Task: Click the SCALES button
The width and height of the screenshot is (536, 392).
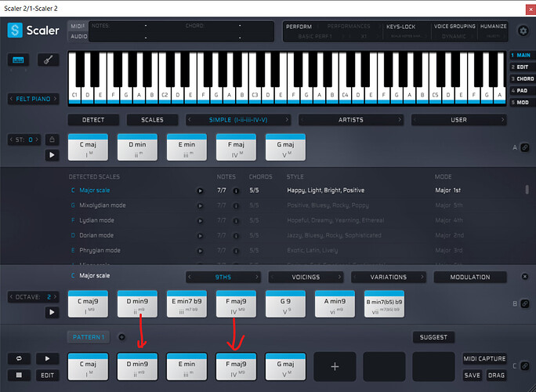Action: pyautogui.click(x=152, y=120)
